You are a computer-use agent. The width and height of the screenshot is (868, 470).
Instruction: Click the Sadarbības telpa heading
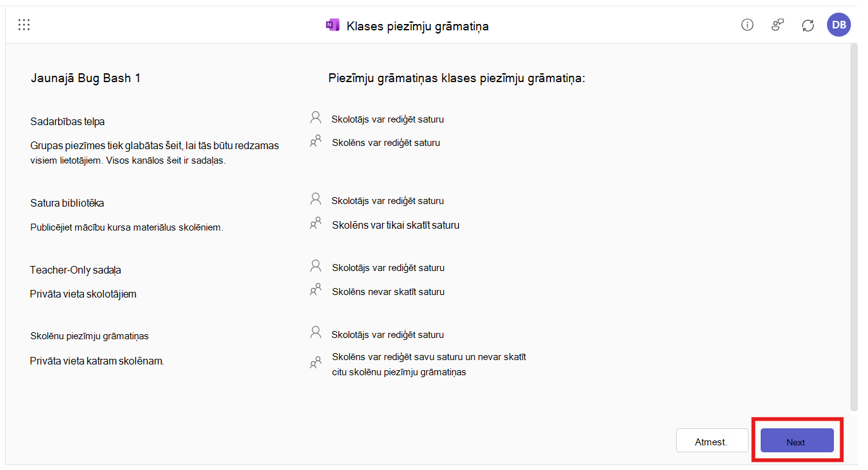(x=68, y=121)
